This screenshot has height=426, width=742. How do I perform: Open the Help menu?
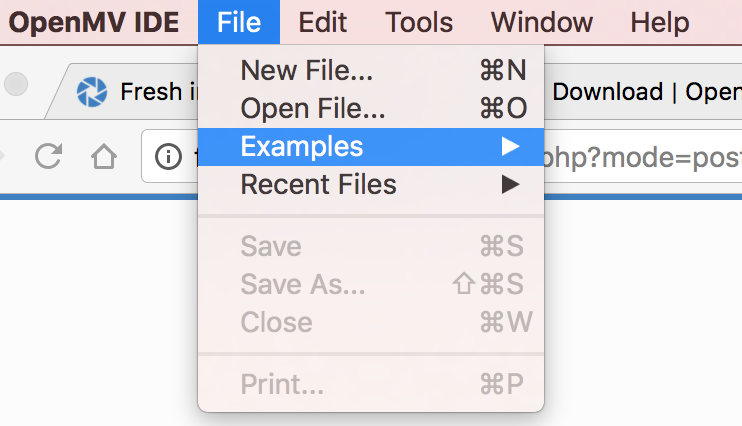coord(660,22)
